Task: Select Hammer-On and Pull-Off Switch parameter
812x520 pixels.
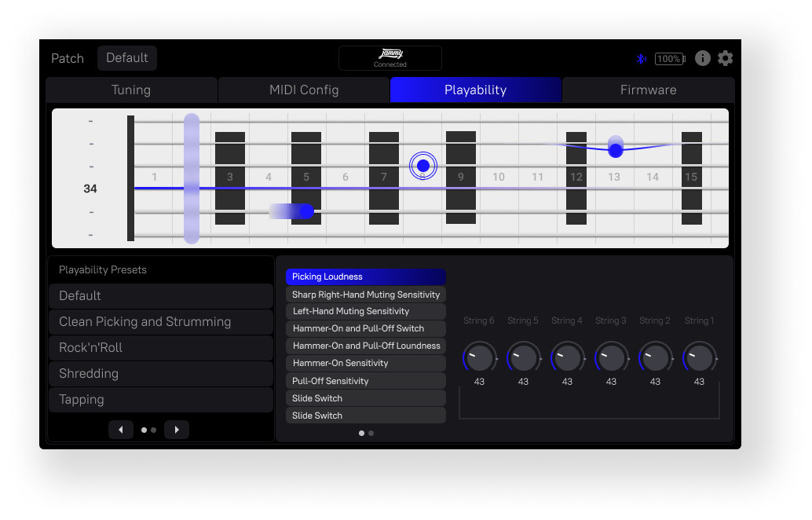Action: click(x=366, y=328)
